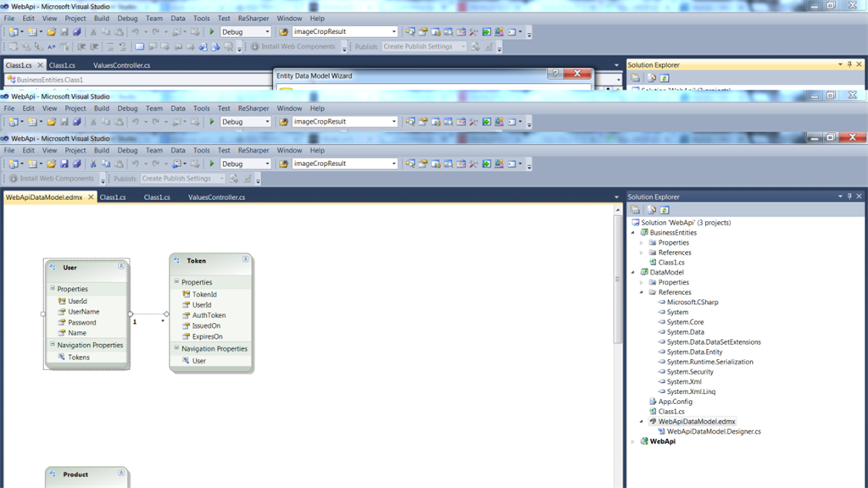
Task: Click diagram vertical scrollbar up arrow
Action: pyautogui.click(x=618, y=210)
